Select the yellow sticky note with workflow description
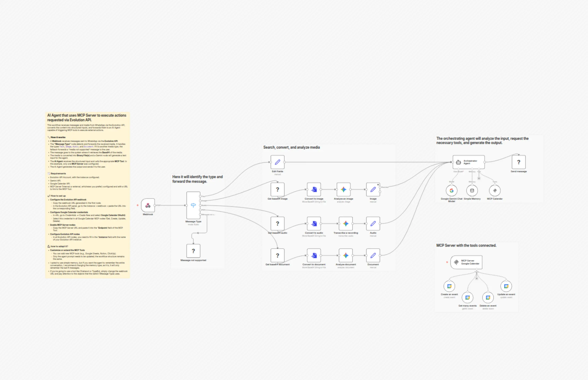Screen dimensions: 588x380 coord(88,195)
